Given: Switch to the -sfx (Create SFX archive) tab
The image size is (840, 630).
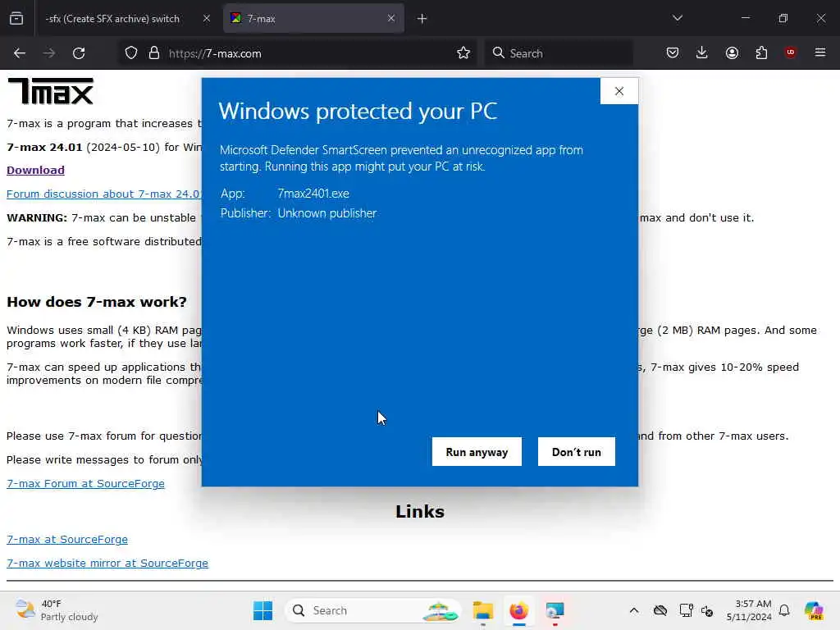Looking at the screenshot, I should coord(112,19).
